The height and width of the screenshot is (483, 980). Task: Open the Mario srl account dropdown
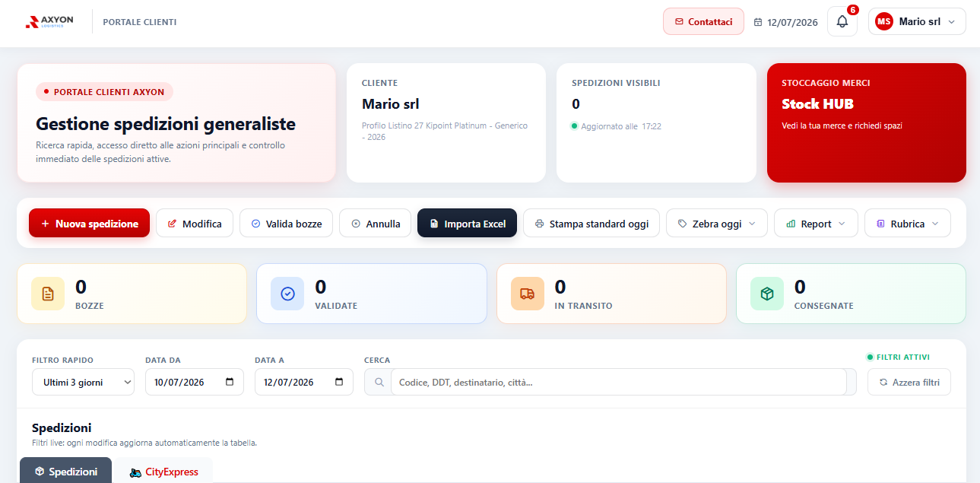pyautogui.click(x=917, y=22)
